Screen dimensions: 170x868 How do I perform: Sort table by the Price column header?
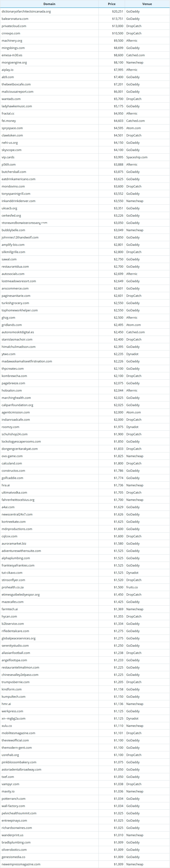(112, 4)
